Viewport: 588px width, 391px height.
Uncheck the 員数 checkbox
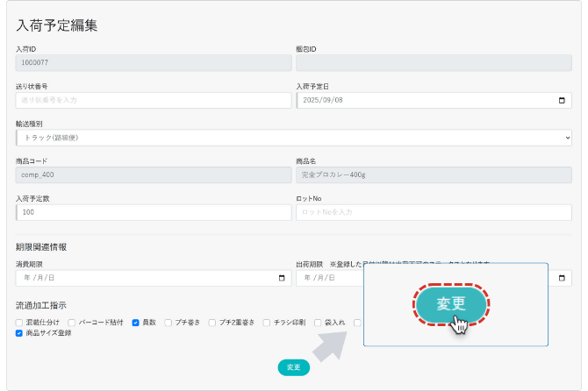pyautogui.click(x=136, y=323)
